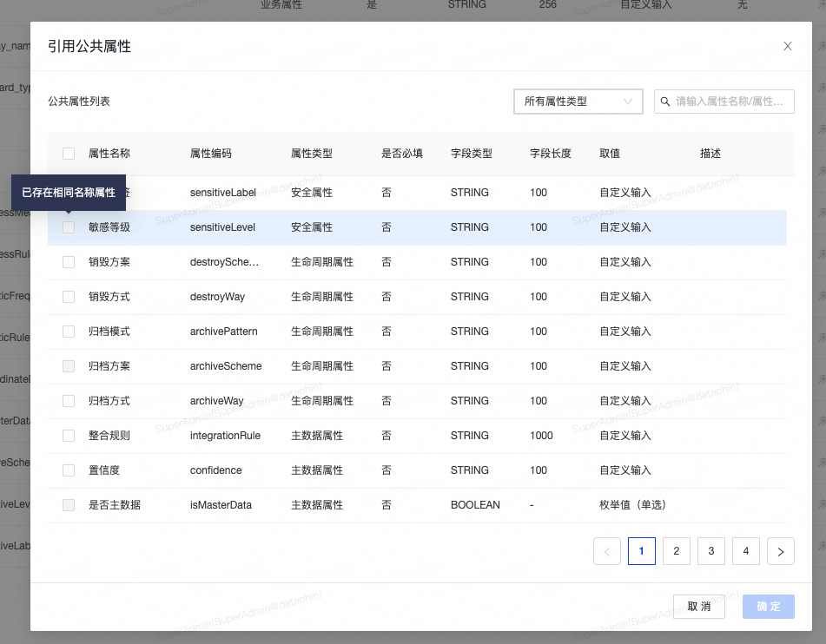Viewport: 826px width, 644px height.
Task: Check the 置信度 row checkbox
Action: coord(68,470)
